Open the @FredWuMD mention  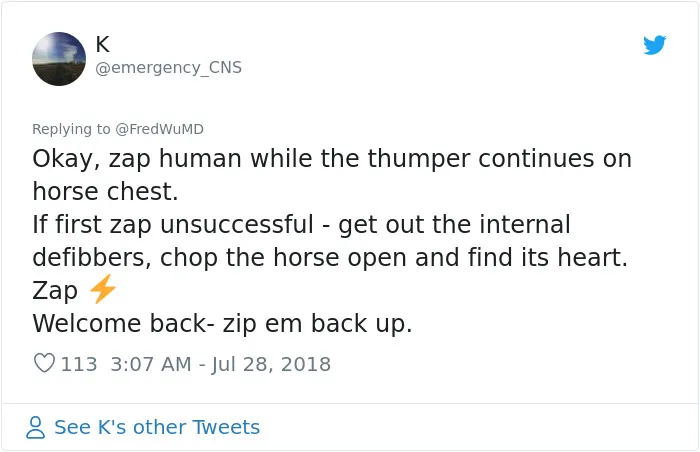coord(159,129)
